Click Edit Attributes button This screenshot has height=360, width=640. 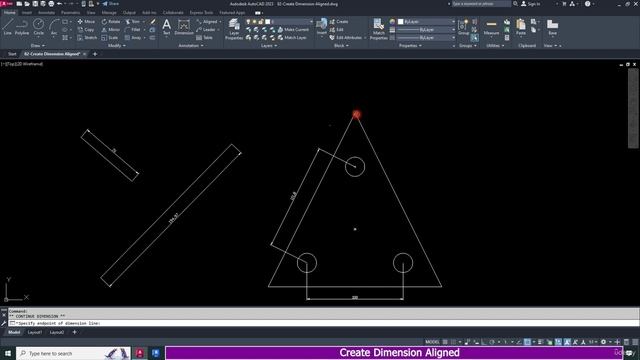click(x=345, y=38)
